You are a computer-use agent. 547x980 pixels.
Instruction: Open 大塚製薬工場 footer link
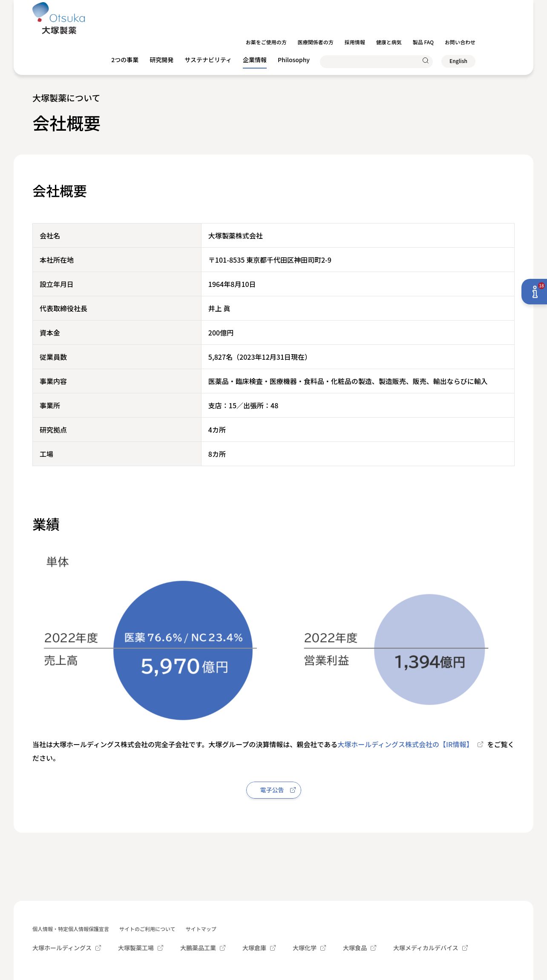(x=136, y=948)
